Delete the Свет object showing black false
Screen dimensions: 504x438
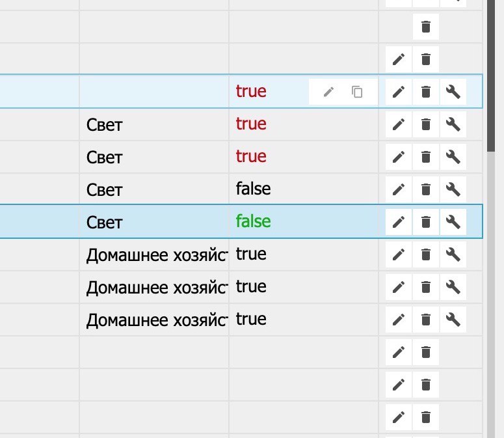tap(425, 189)
